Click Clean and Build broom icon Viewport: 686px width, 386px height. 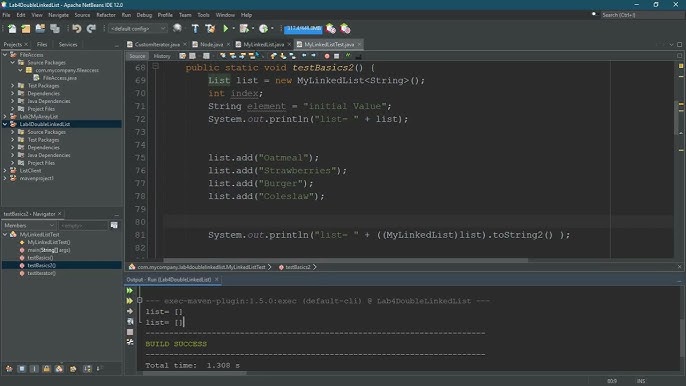(x=210, y=28)
